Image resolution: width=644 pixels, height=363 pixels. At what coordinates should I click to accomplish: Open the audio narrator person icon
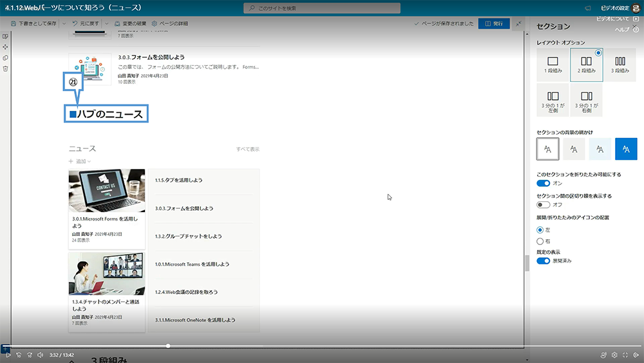click(603, 355)
